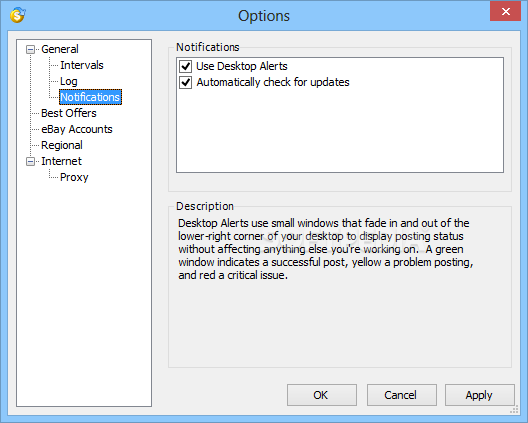The width and height of the screenshot is (528, 423).
Task: Click the resize grip in the dialog corner
Action: coord(514,410)
